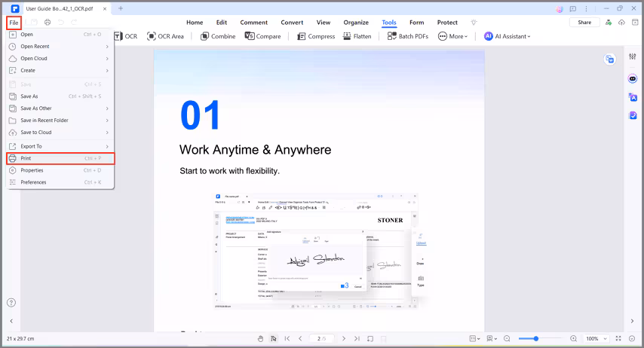
Task: Select the hand pan tool
Action: pos(260,338)
